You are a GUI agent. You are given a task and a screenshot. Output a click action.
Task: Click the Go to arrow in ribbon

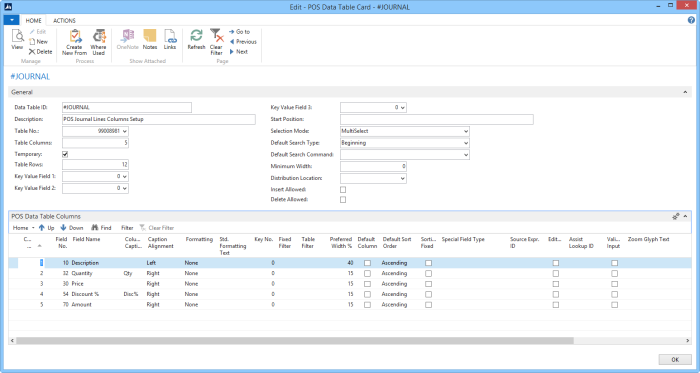click(x=232, y=32)
